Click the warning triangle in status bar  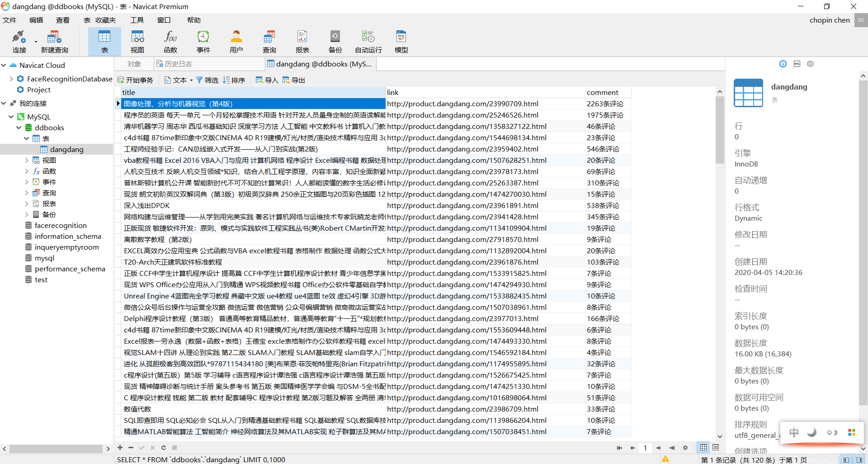pos(665,459)
